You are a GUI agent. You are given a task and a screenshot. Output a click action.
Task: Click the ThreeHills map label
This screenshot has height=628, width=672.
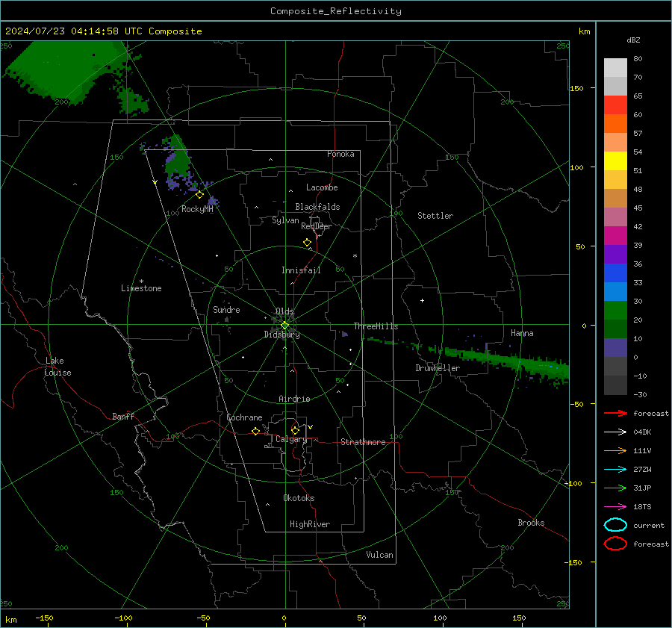(x=376, y=326)
